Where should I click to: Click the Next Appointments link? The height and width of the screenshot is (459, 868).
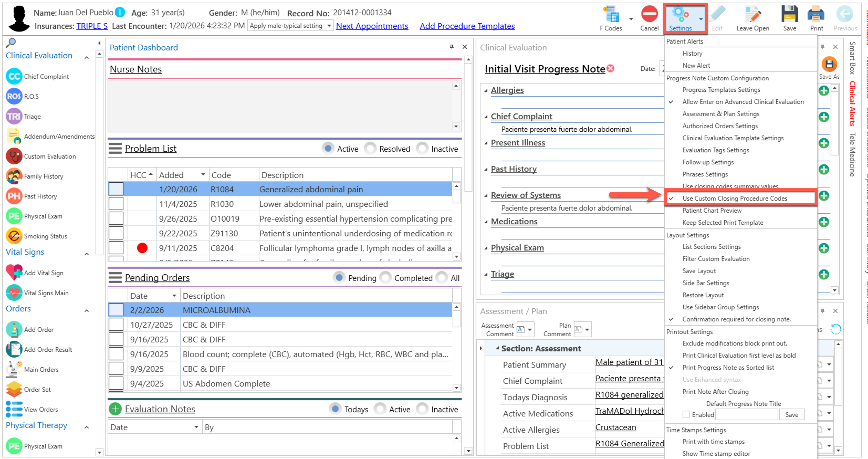(372, 26)
